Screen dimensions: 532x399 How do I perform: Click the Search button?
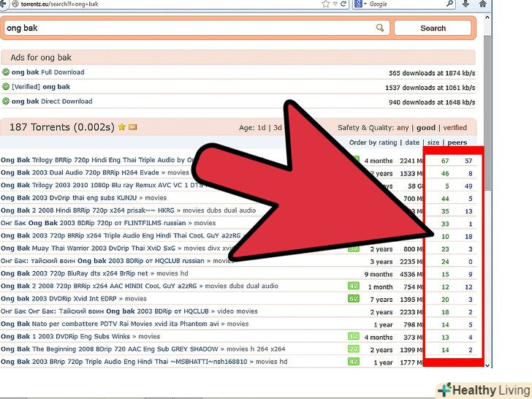click(433, 28)
